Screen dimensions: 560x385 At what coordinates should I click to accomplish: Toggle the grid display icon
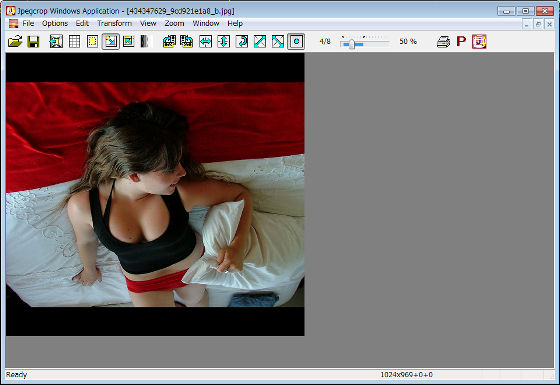74,42
